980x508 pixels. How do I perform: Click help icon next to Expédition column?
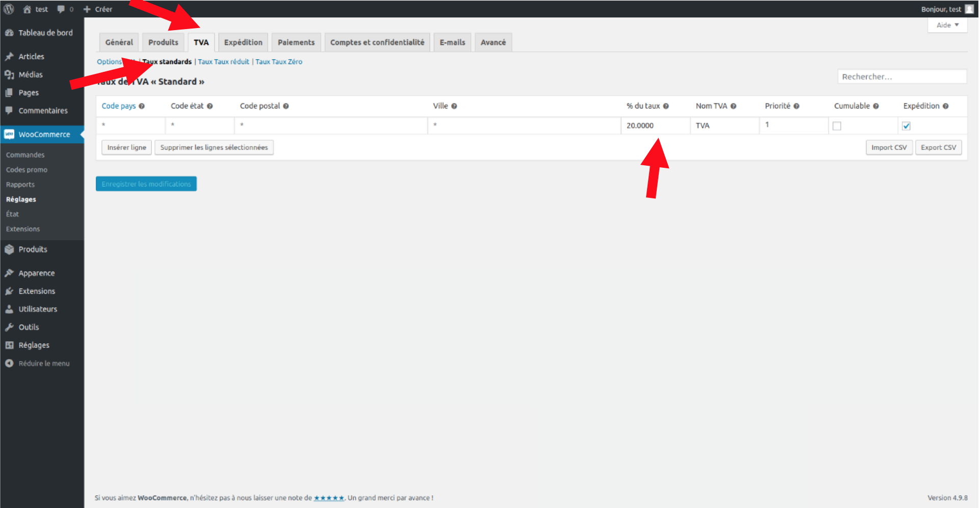click(x=945, y=106)
